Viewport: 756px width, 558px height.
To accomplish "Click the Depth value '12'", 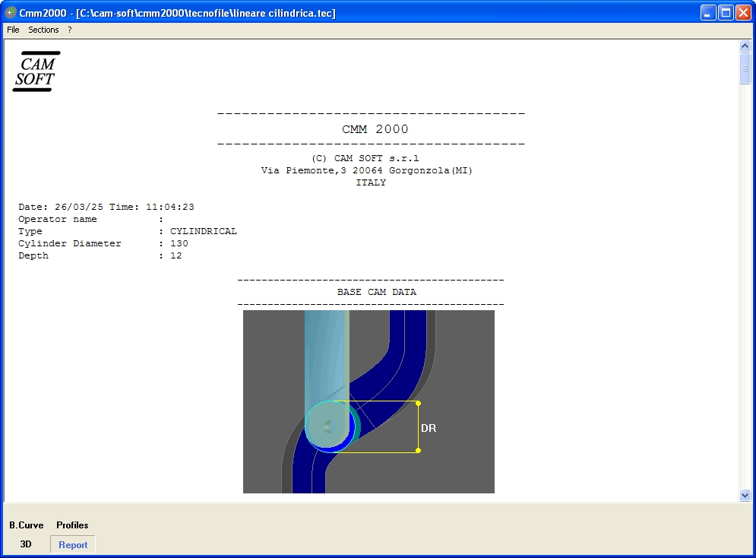I will (176, 255).
